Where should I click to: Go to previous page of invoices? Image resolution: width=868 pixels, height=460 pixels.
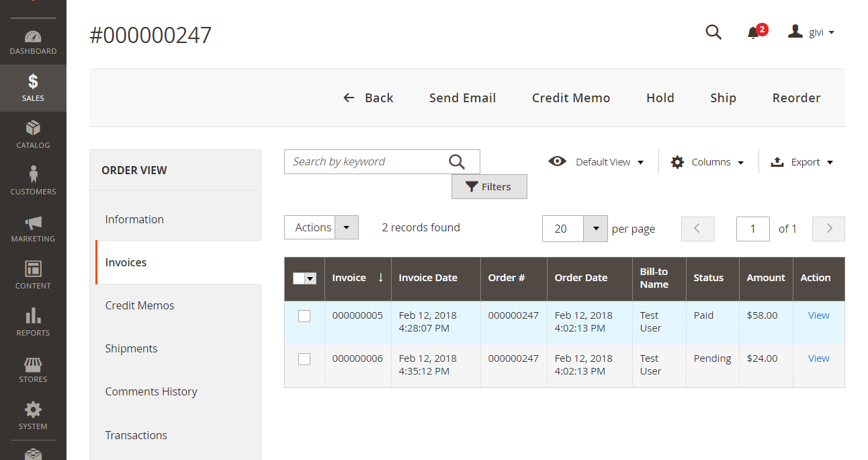(x=697, y=229)
